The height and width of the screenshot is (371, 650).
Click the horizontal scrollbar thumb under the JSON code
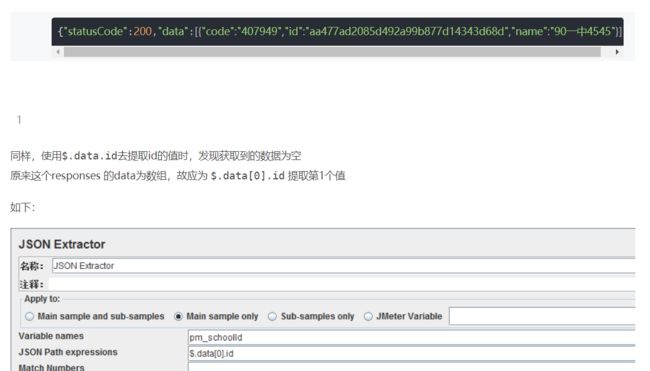(x=332, y=52)
